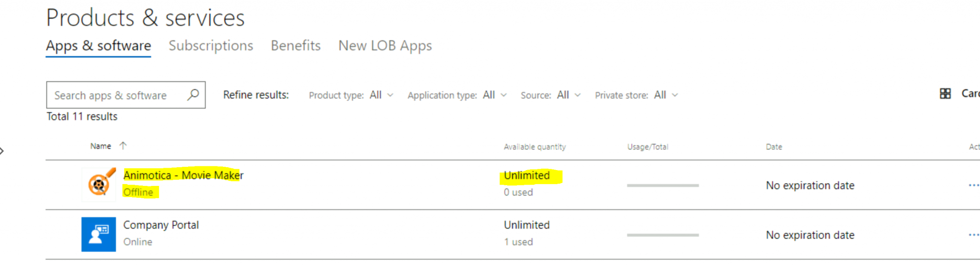Click Animotica's No expiration date cell
Image resolution: width=980 pixels, height=265 pixels.
tap(810, 185)
